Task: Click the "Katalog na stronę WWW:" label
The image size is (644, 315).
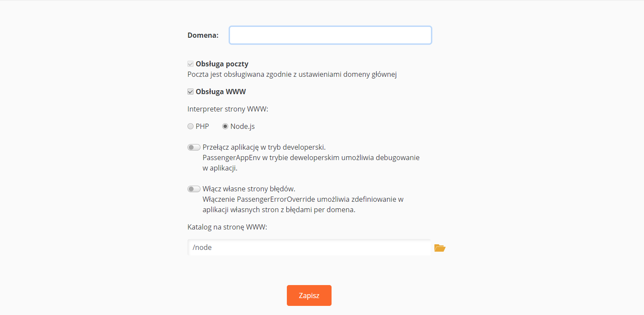Action: pos(227,227)
